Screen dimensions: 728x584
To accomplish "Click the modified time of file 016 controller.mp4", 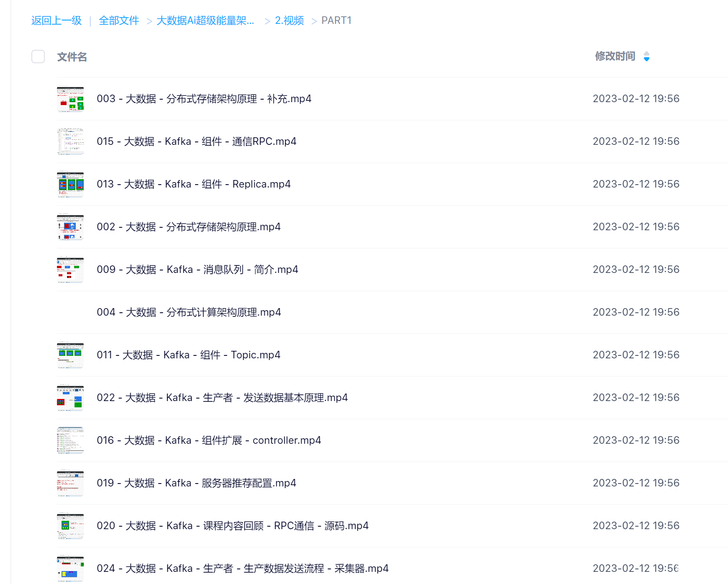I will pyautogui.click(x=636, y=440).
